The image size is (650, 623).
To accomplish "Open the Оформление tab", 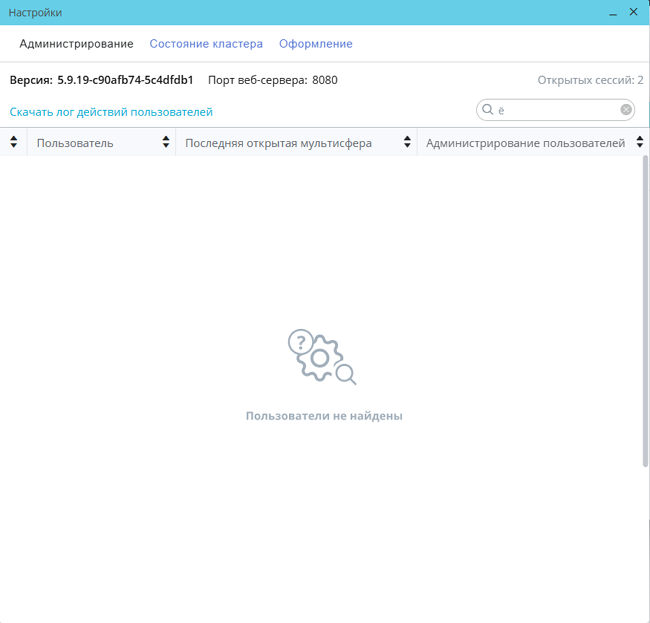I will click(315, 44).
